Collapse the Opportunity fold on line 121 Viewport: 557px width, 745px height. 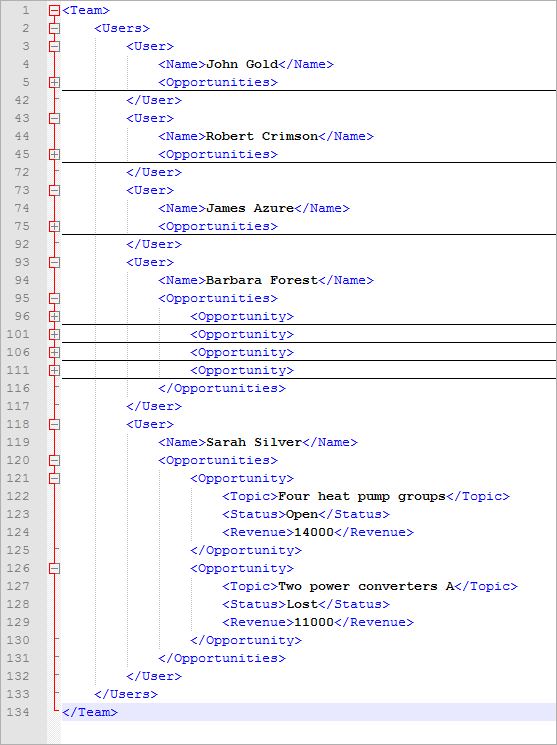pos(55,478)
